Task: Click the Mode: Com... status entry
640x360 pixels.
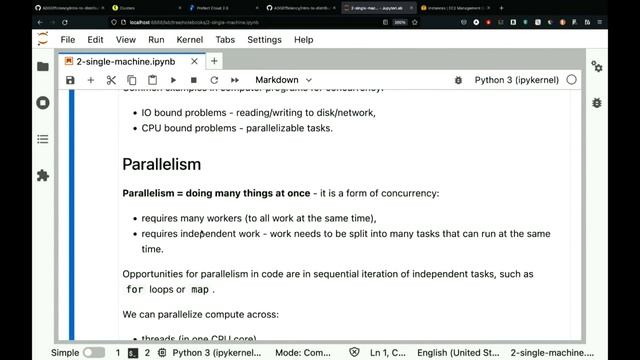Action: coord(303,353)
